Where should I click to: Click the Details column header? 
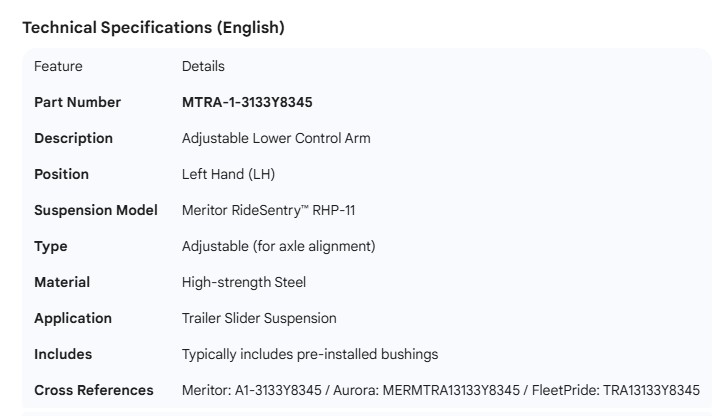click(203, 66)
